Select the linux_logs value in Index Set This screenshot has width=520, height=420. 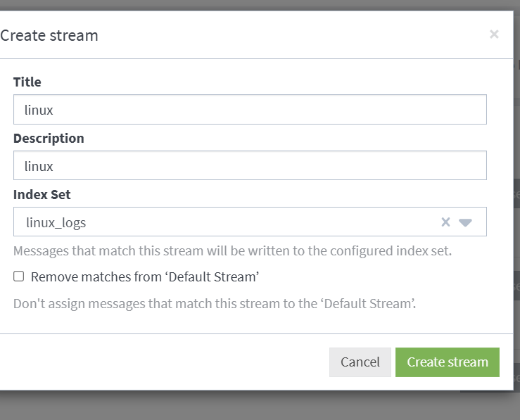coord(56,222)
